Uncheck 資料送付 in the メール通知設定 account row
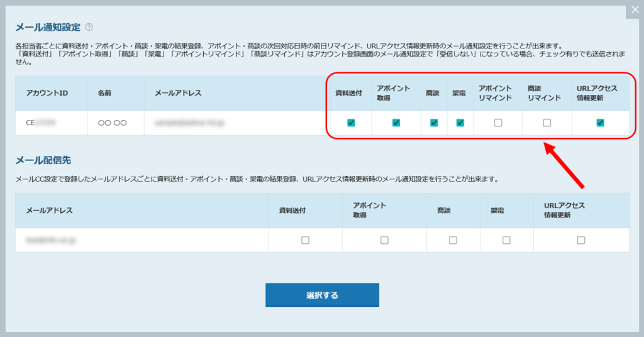This screenshot has width=644, height=337. click(351, 123)
